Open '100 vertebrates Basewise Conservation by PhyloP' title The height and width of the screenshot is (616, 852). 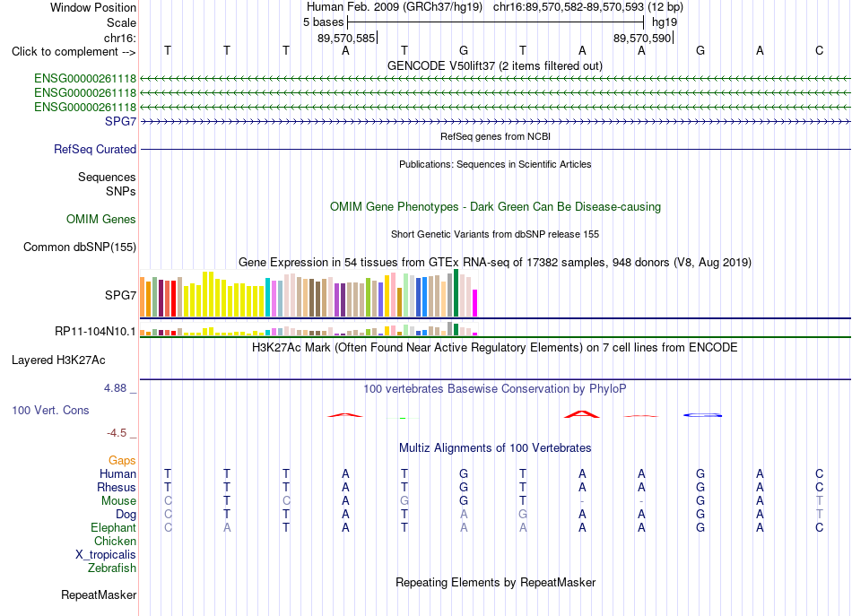[495, 389]
